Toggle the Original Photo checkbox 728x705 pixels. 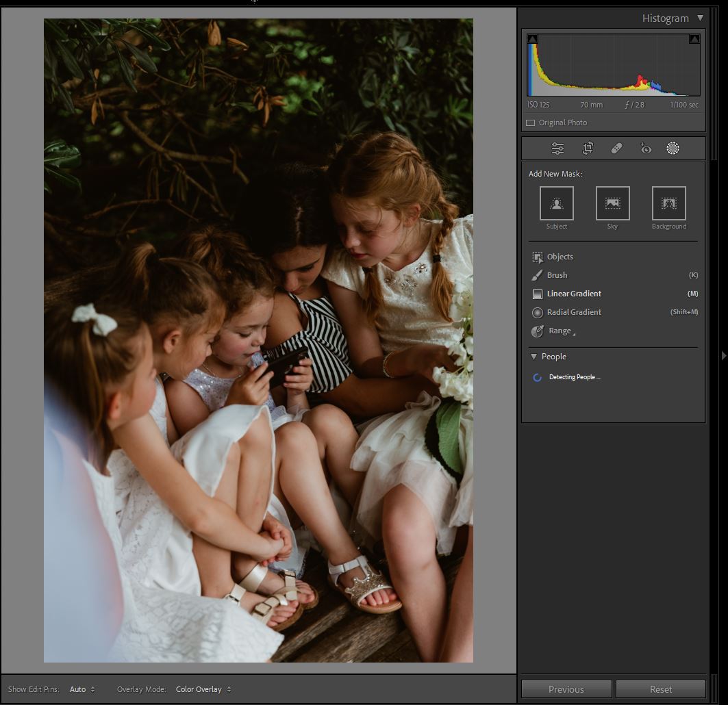click(531, 123)
